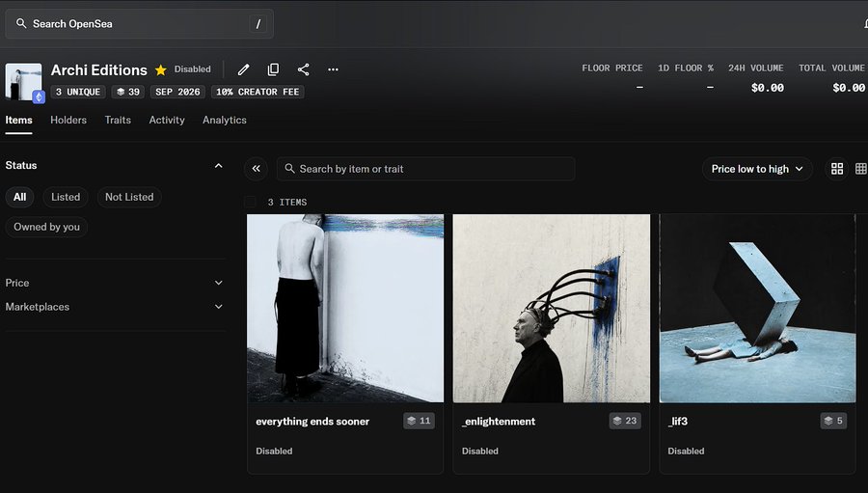Open the Analytics tab
This screenshot has width=868, height=493.
(224, 121)
